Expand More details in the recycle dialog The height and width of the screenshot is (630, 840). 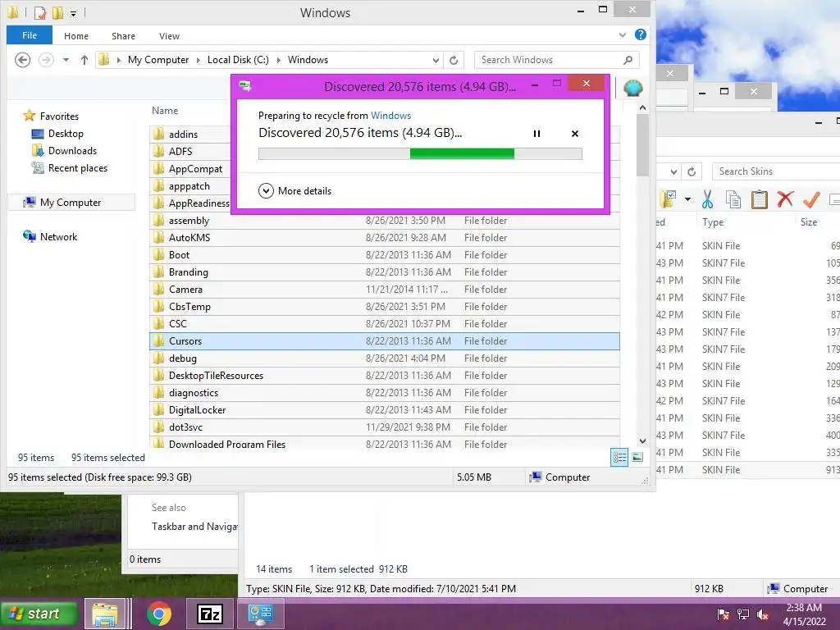(294, 190)
